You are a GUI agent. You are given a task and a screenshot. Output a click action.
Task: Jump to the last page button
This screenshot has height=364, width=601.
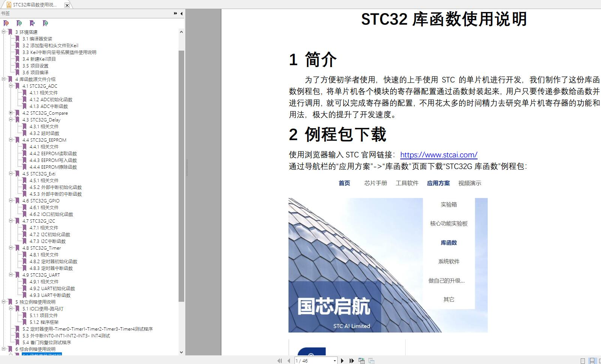click(352, 361)
